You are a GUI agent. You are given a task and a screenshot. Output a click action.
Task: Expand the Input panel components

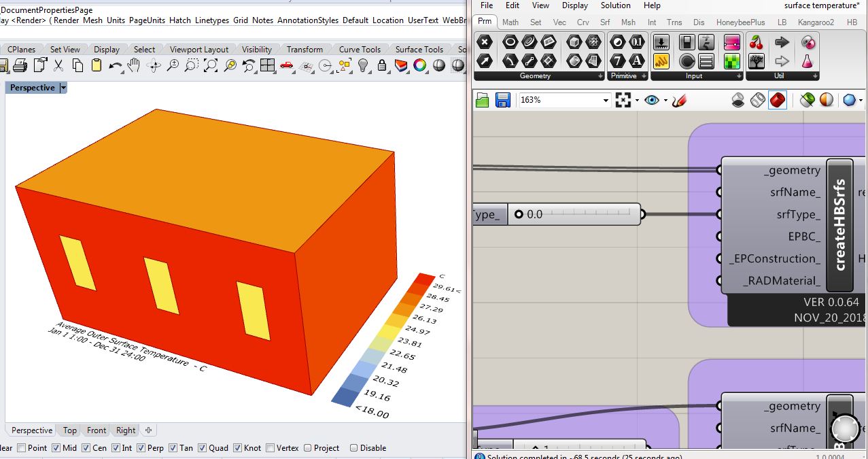click(x=737, y=76)
